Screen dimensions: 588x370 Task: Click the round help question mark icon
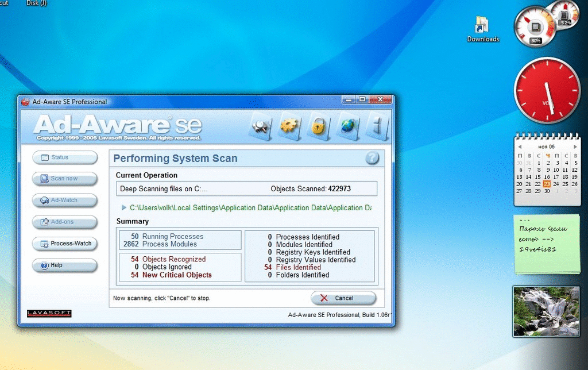372,158
